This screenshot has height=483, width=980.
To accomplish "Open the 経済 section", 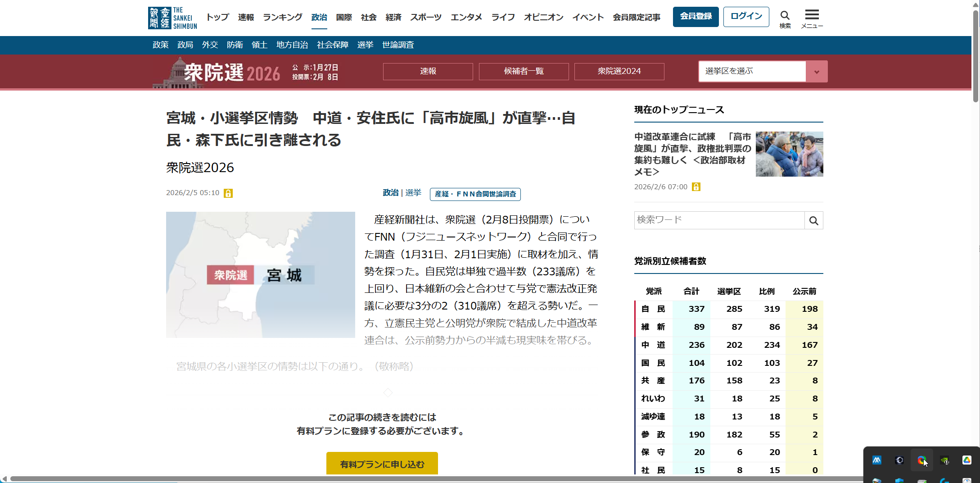I will (393, 17).
